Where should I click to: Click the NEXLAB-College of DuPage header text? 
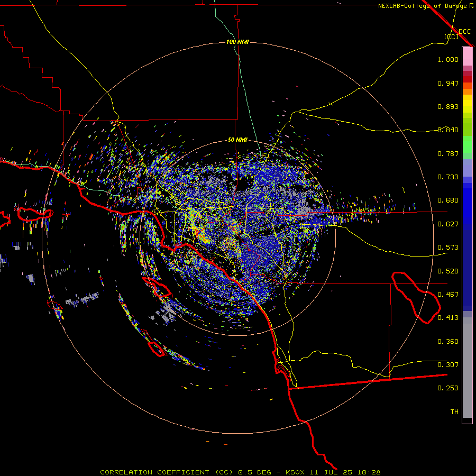coord(422,6)
